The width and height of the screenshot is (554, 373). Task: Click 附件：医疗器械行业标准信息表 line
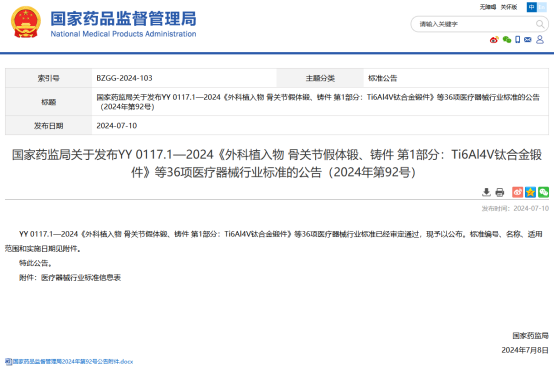coord(70,278)
